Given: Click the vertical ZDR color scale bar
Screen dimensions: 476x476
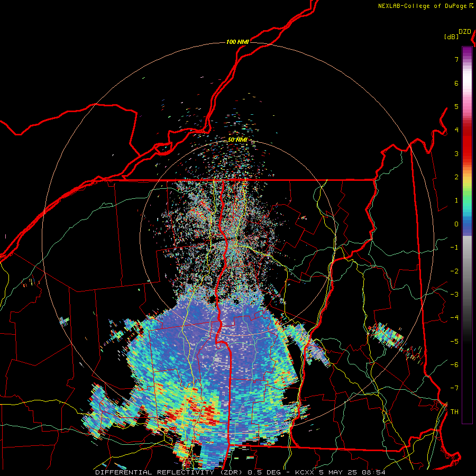Looking at the screenshot, I should (x=467, y=235).
